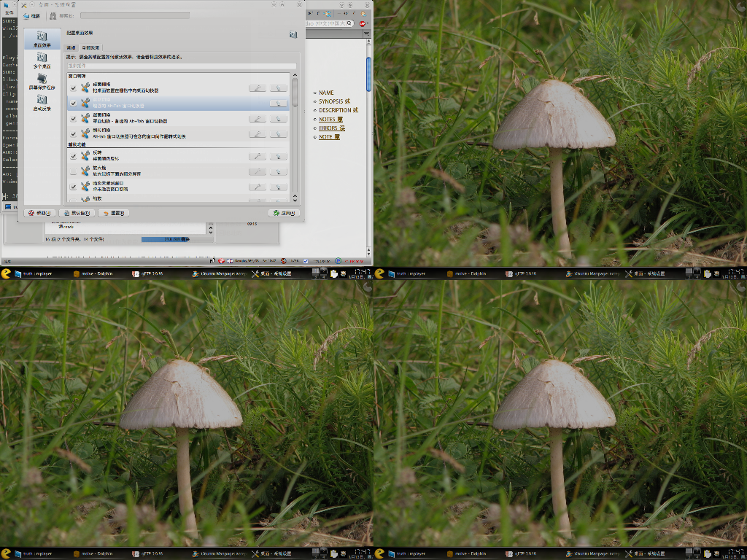Follow the DESCRIPTION link in the manpage
Image resolution: width=747 pixels, height=560 pixels.
click(338, 110)
